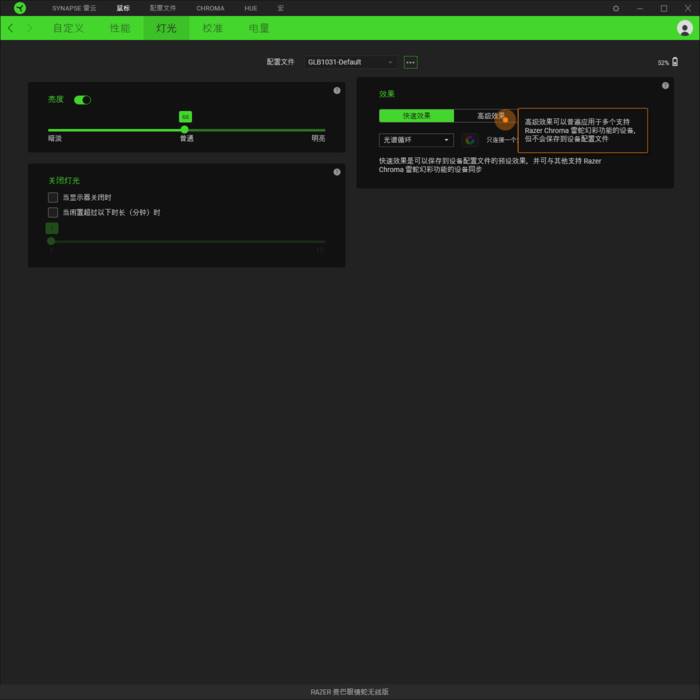Open the 光谱循环 effect dropdown
700x700 pixels.
[x=416, y=140]
